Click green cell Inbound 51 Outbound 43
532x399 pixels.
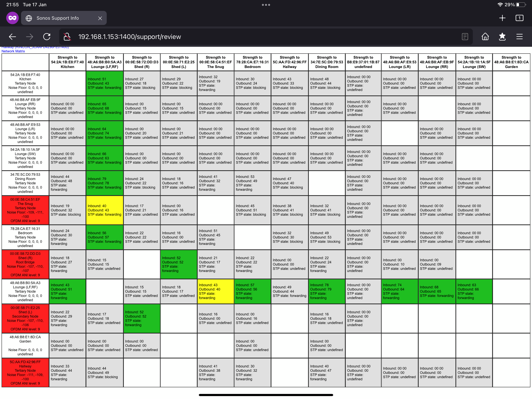pyautogui.click(x=105, y=83)
